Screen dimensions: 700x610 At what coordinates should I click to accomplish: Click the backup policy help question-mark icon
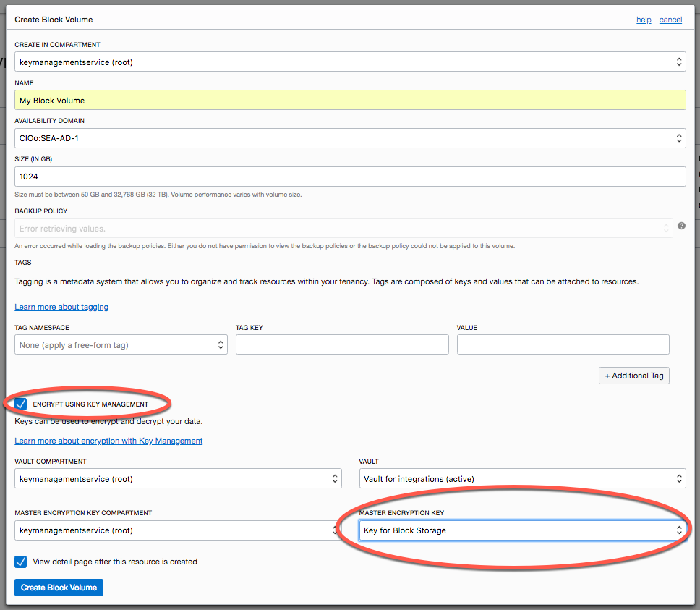pyautogui.click(x=681, y=226)
